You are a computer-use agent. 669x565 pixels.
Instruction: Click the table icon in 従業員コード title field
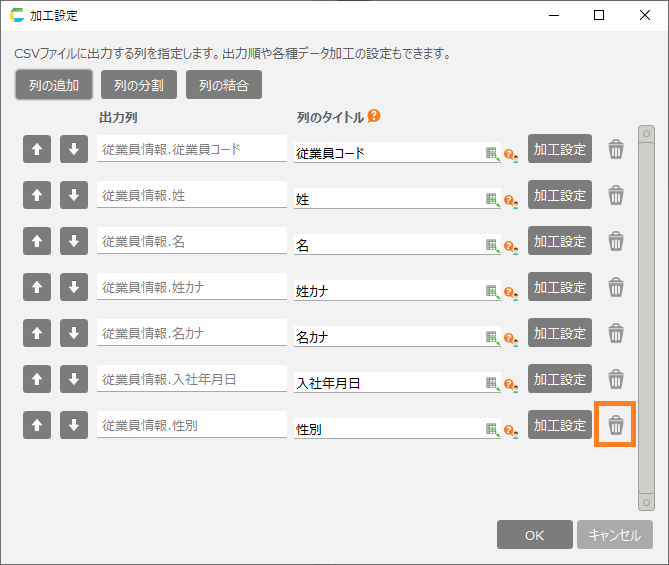tap(491, 153)
